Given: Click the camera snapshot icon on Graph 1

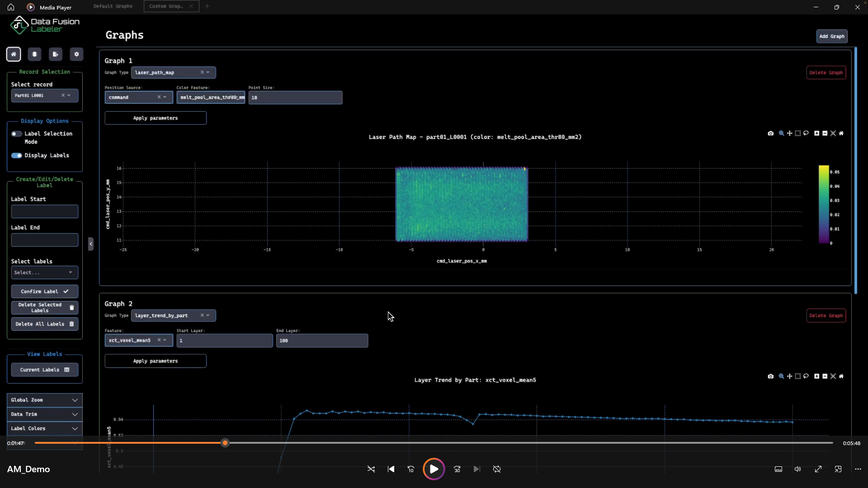Looking at the screenshot, I should point(770,133).
